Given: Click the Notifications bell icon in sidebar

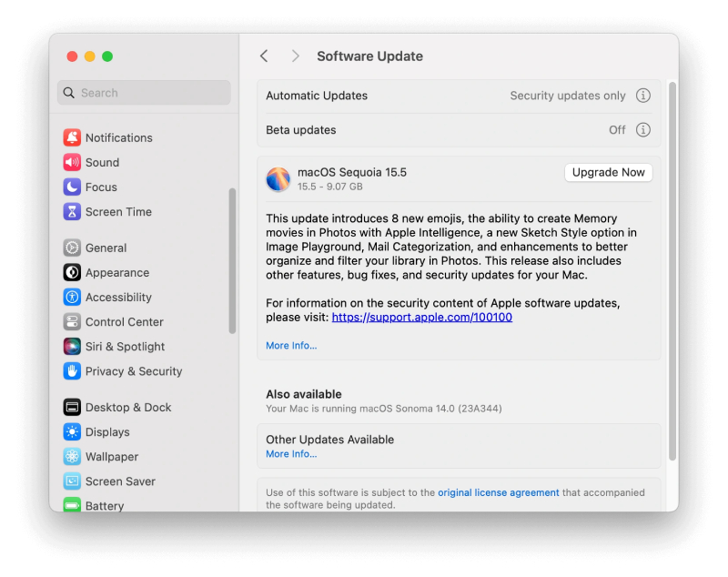Looking at the screenshot, I should point(72,137).
